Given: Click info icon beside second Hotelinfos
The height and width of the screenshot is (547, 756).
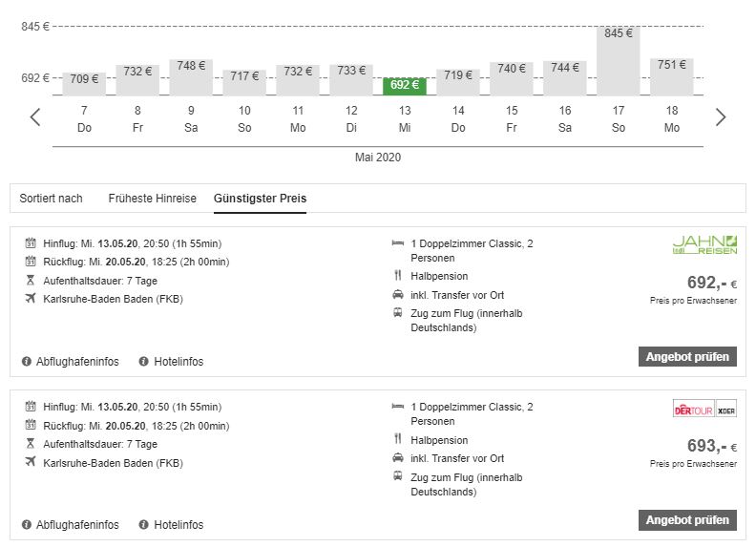Looking at the screenshot, I should 144,525.
